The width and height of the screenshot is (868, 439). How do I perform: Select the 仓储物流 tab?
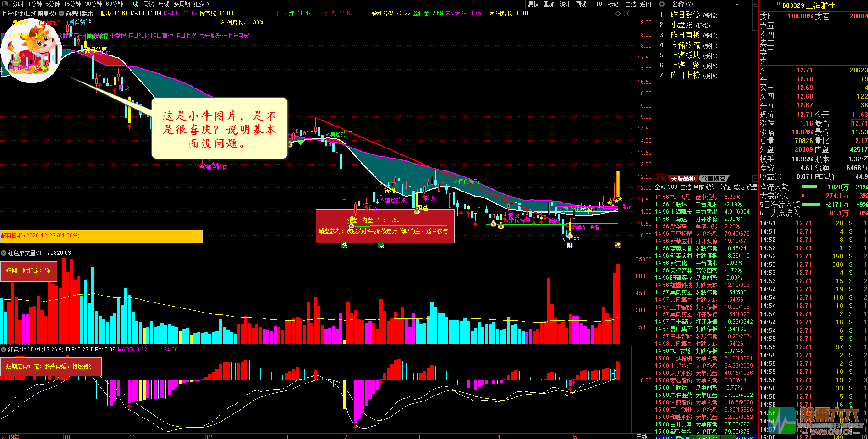point(714,179)
